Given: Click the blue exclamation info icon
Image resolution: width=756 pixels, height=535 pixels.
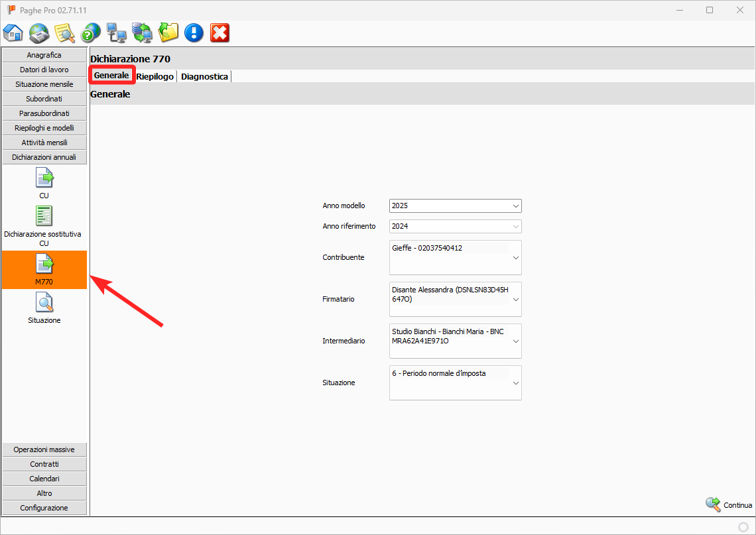Looking at the screenshot, I should point(194,32).
